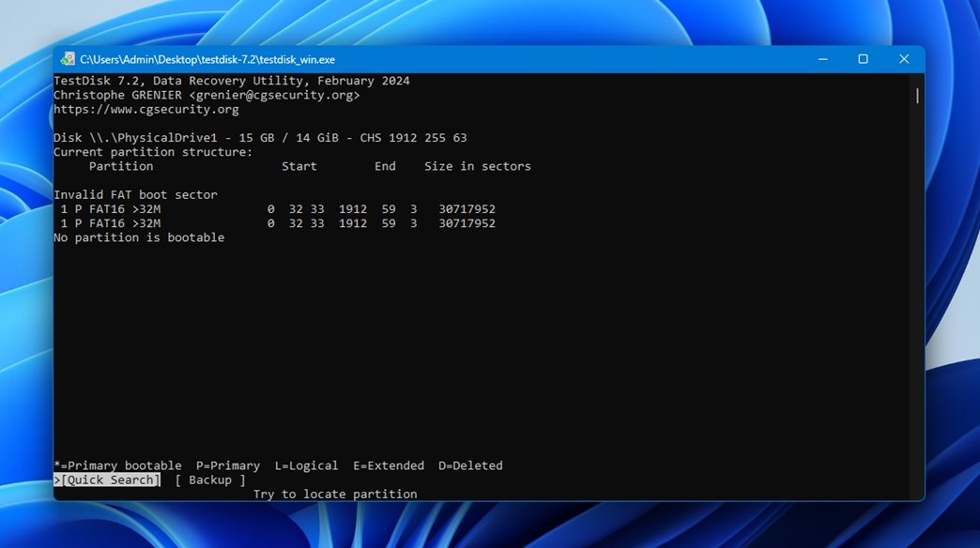
Task: Click the window title path text
Action: point(207,59)
